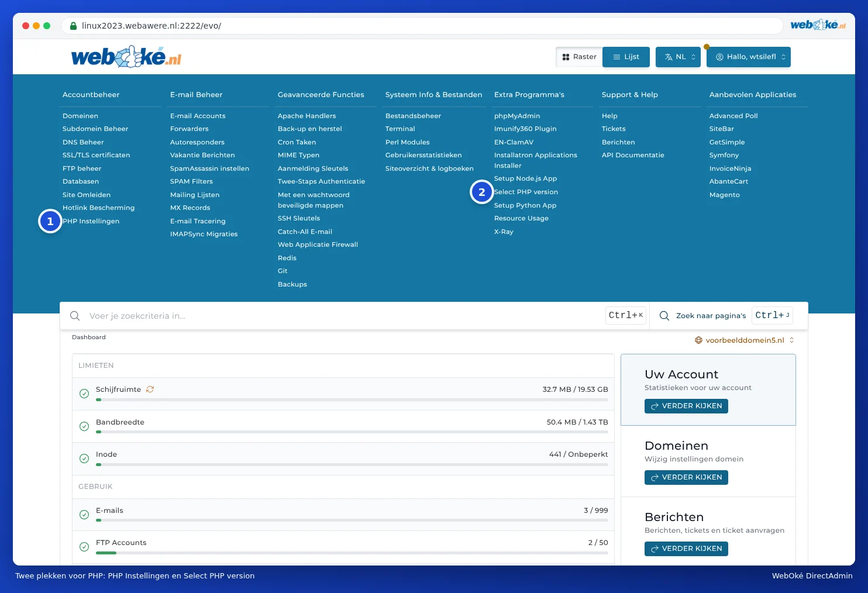This screenshot has height=593, width=868.
Task: Click the orange notification dot near the user menu
Action: [707, 47]
